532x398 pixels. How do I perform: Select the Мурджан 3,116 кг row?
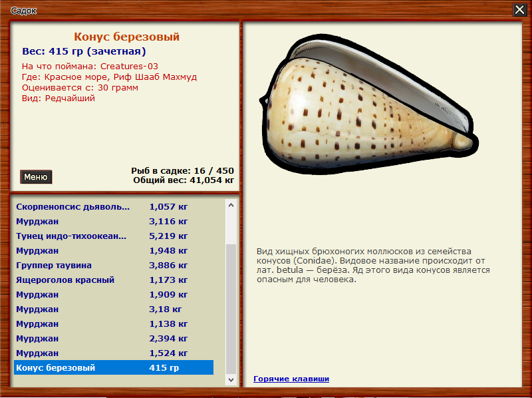coord(114,221)
